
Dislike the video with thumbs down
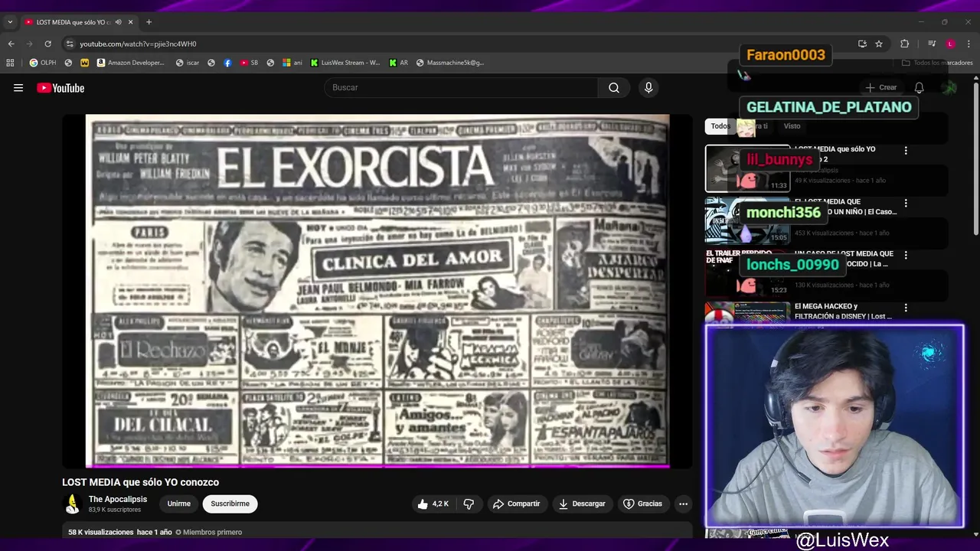point(469,504)
